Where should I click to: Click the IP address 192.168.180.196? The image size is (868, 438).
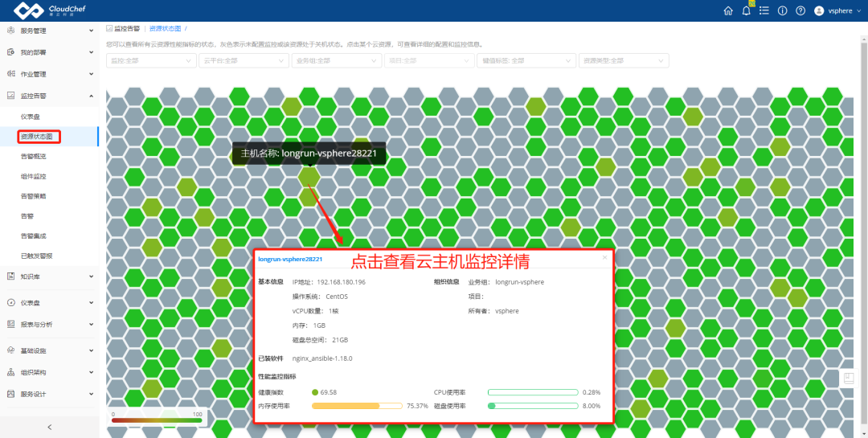point(341,282)
